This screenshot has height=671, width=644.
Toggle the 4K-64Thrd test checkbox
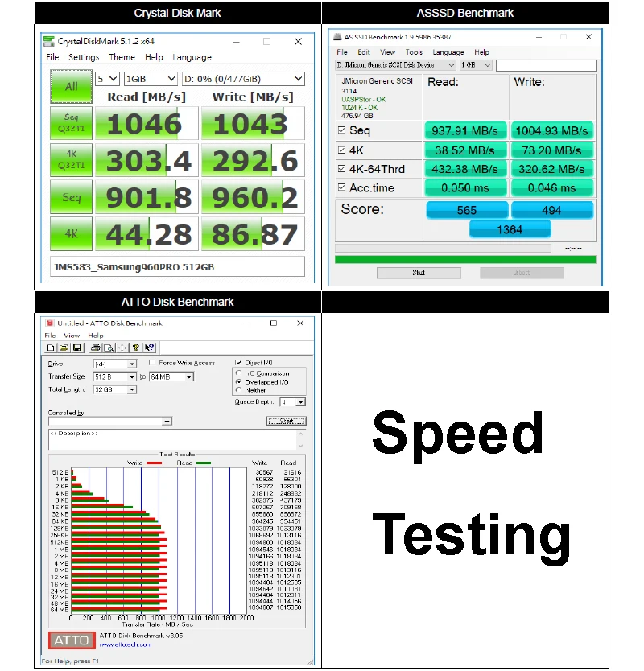tap(341, 169)
